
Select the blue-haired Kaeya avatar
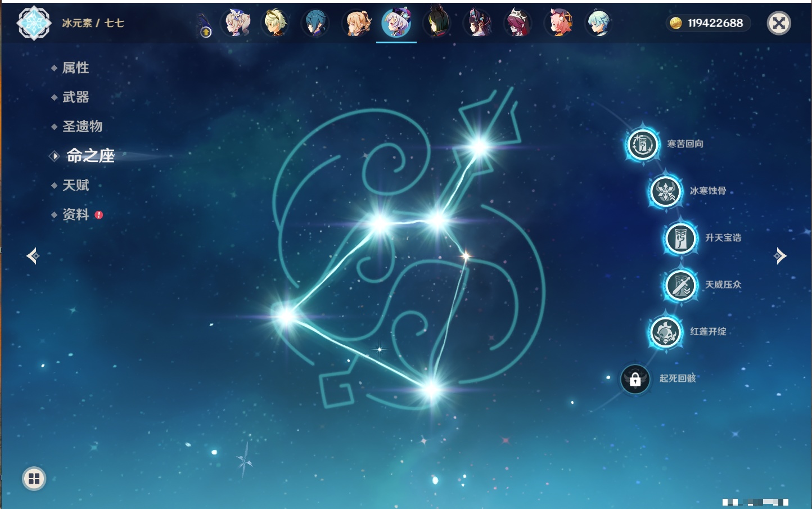point(316,23)
